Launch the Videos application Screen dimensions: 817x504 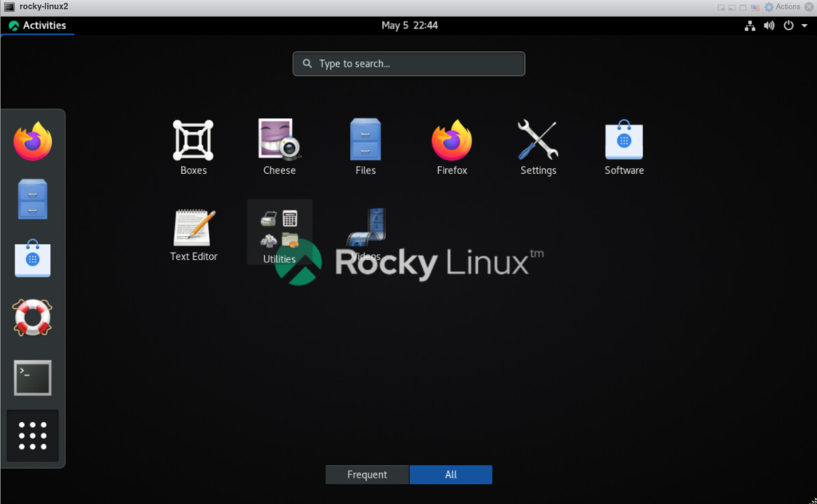[x=365, y=234]
